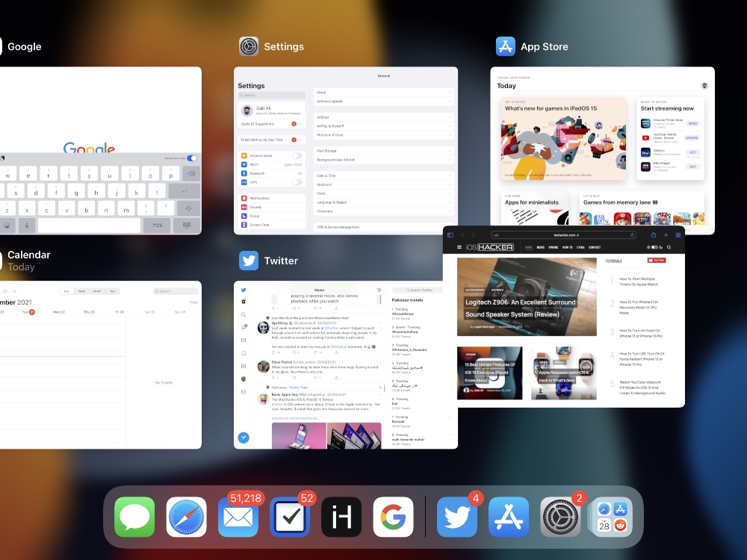
Task: Open CONTACT on iOSHacker navigation
Action: [x=595, y=248]
